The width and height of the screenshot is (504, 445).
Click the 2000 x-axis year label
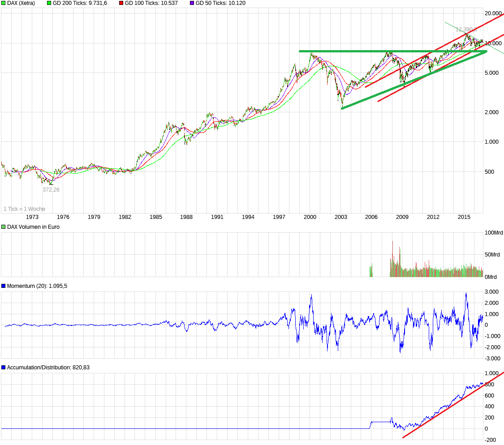pyautogui.click(x=310, y=217)
